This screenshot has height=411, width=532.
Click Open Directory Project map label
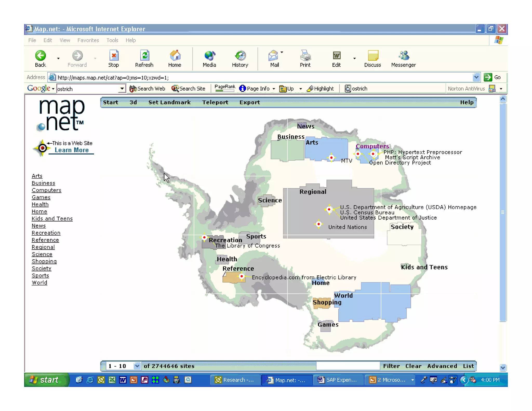400,163
